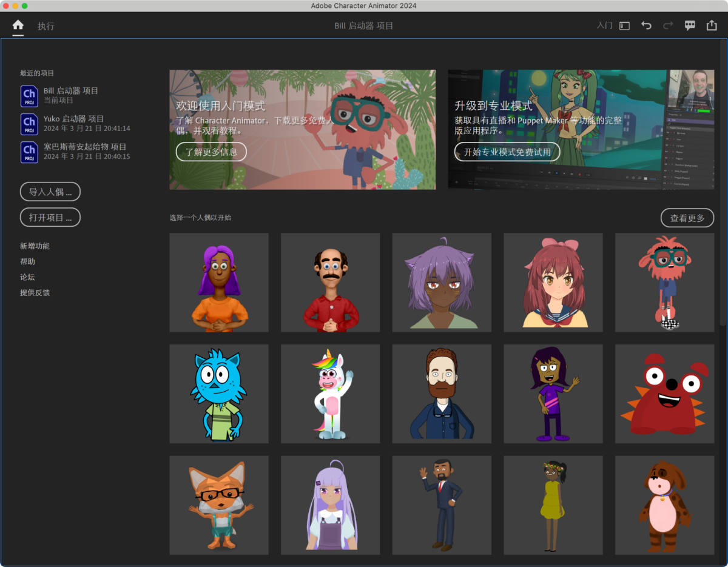This screenshot has width=728, height=567.
Task: Select the pink furry monster with glasses
Action: coord(665,283)
